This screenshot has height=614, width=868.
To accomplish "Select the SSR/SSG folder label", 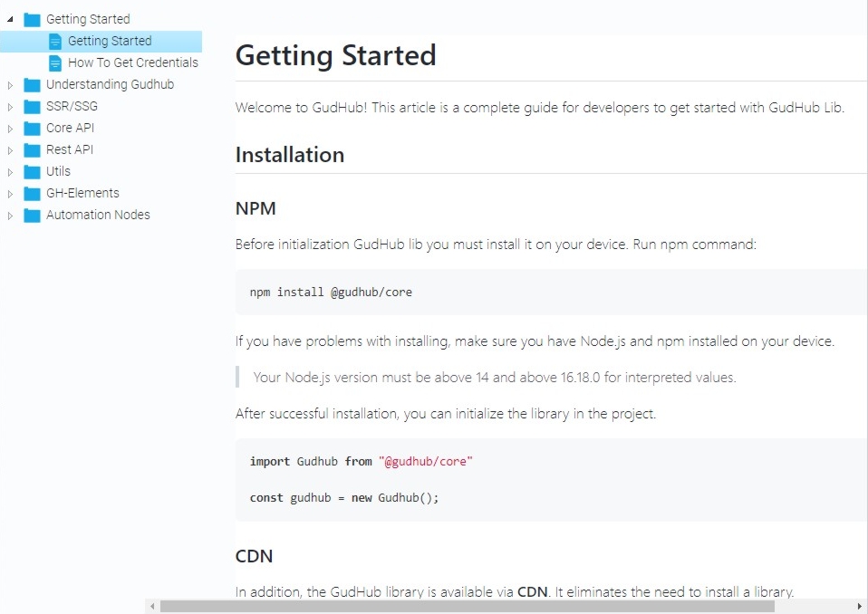I will click(x=72, y=106).
